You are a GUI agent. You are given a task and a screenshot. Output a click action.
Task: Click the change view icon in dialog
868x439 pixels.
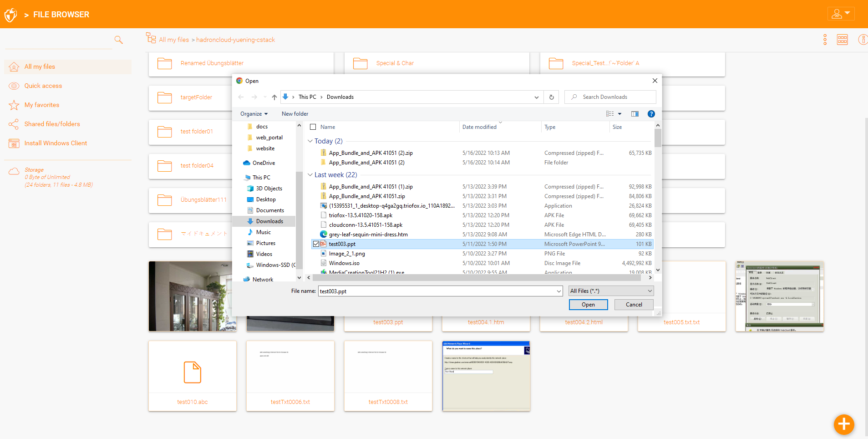click(610, 114)
